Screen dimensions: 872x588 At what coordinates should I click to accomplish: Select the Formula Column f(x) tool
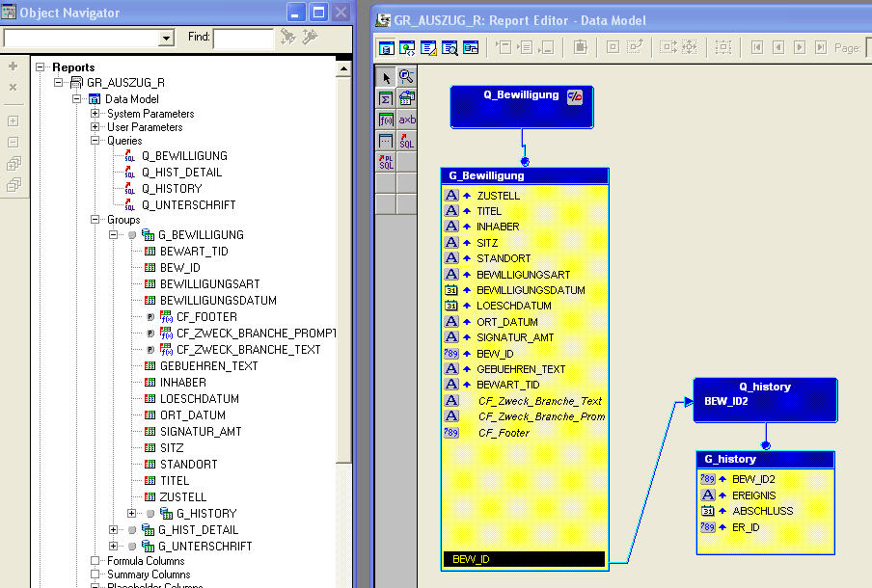[x=386, y=120]
